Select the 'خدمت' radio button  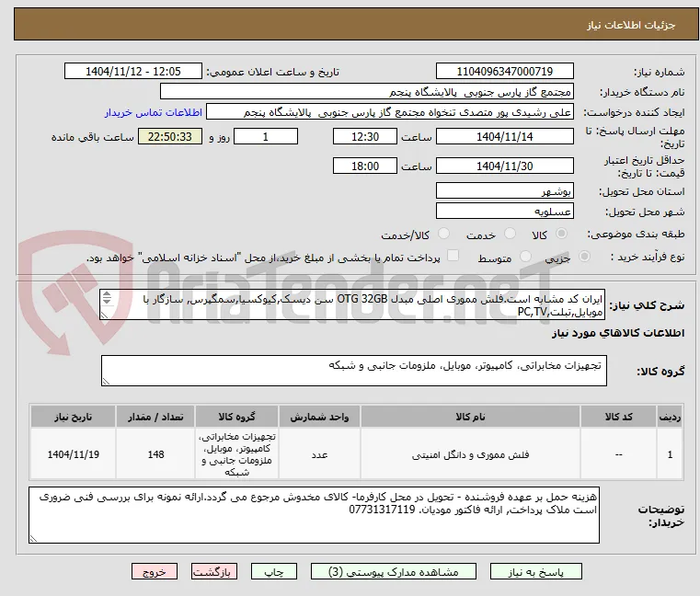click(x=510, y=234)
